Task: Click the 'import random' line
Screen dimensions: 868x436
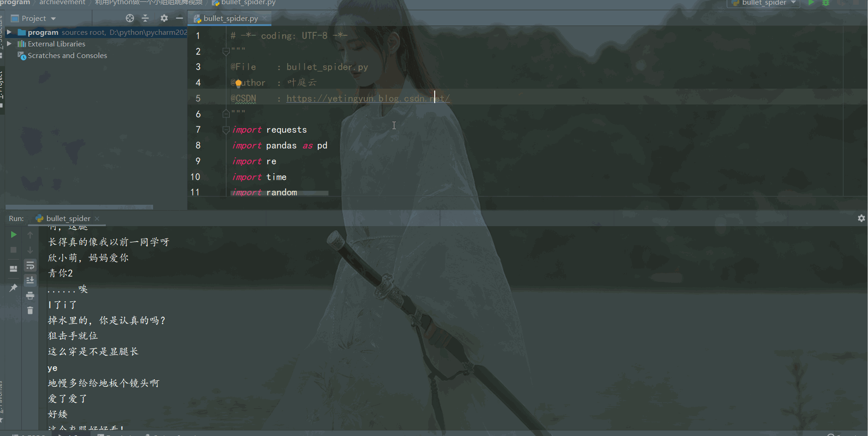Action: click(x=264, y=192)
